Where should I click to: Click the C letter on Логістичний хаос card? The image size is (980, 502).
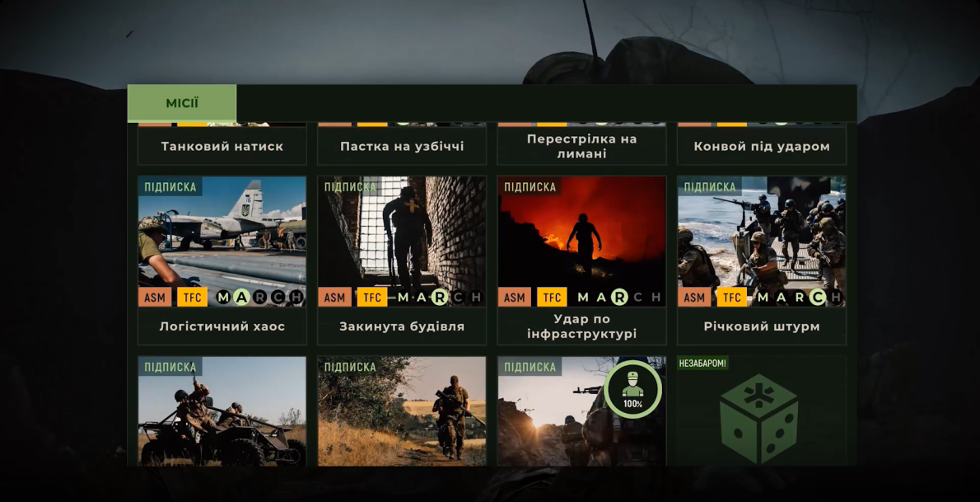click(278, 298)
